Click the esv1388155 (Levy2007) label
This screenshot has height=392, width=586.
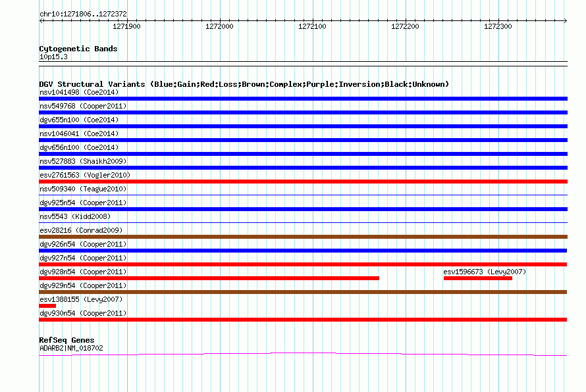click(x=81, y=299)
